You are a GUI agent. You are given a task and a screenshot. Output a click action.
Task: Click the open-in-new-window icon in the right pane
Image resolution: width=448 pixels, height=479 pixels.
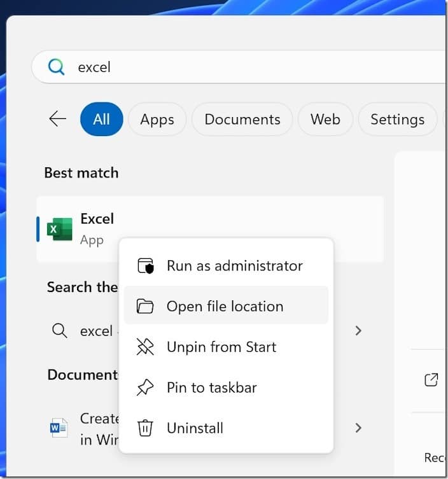pyautogui.click(x=431, y=380)
